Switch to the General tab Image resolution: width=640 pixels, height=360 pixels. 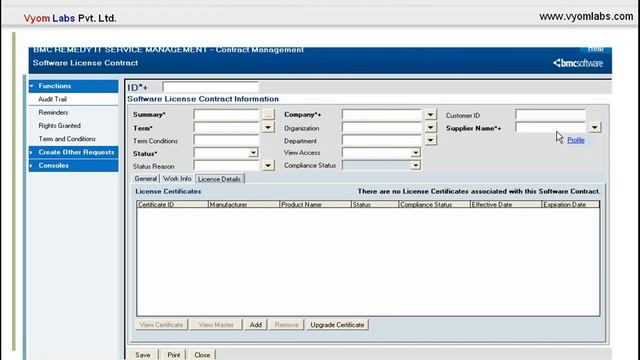146,179
